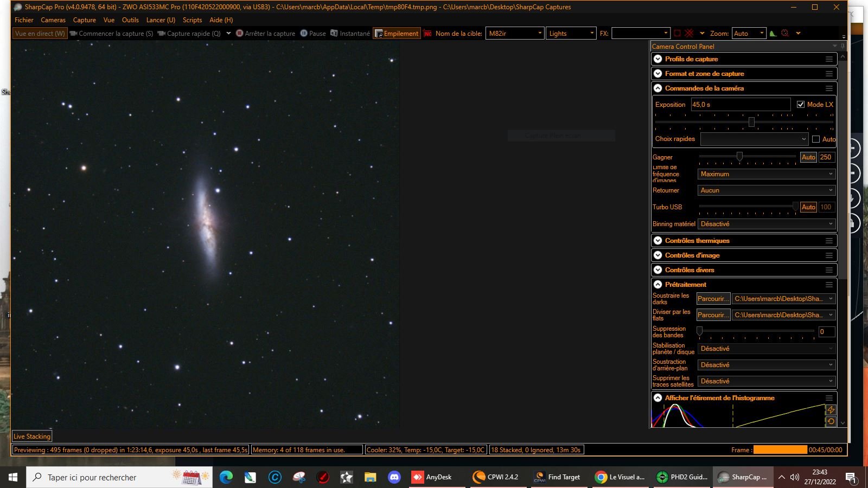The width and height of the screenshot is (868, 488).
Task: Expand the Contrôles divers section
Action: point(658,270)
